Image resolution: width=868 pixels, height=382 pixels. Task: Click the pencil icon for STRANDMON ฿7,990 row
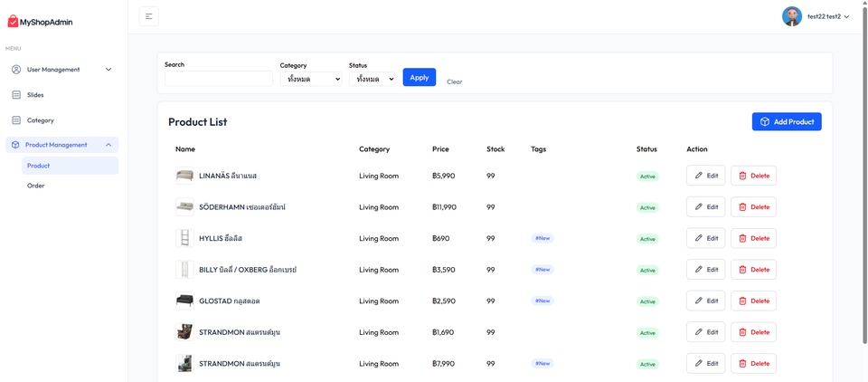[x=699, y=364]
